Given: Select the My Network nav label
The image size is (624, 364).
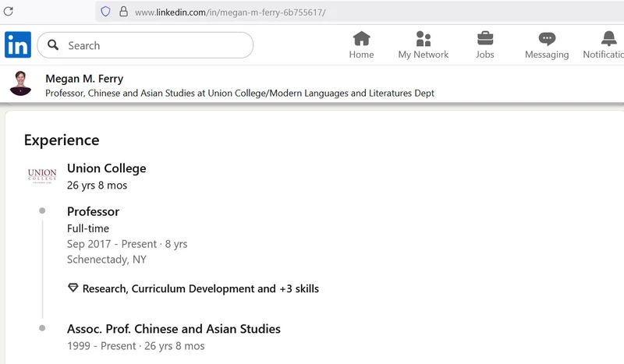Looking at the screenshot, I should (x=424, y=55).
